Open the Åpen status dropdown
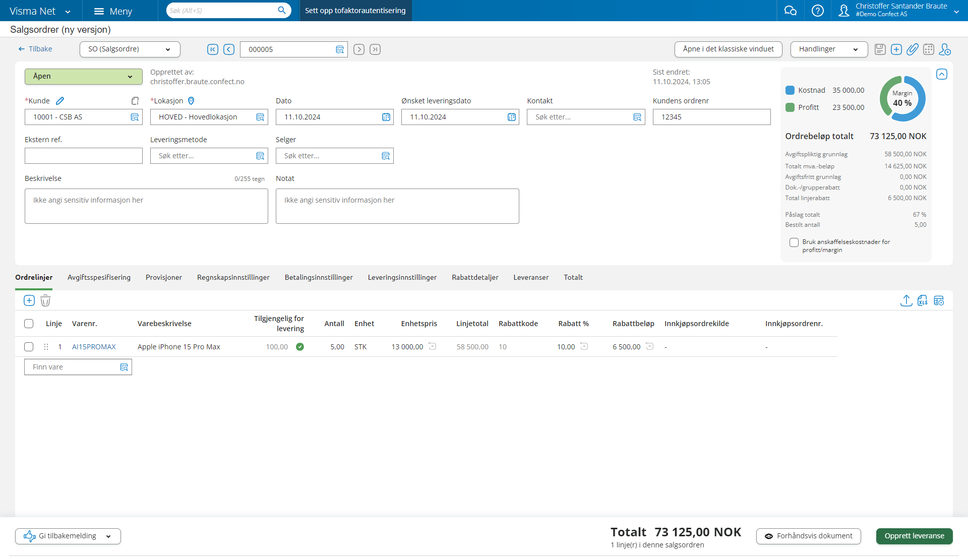968x560 pixels. click(83, 77)
